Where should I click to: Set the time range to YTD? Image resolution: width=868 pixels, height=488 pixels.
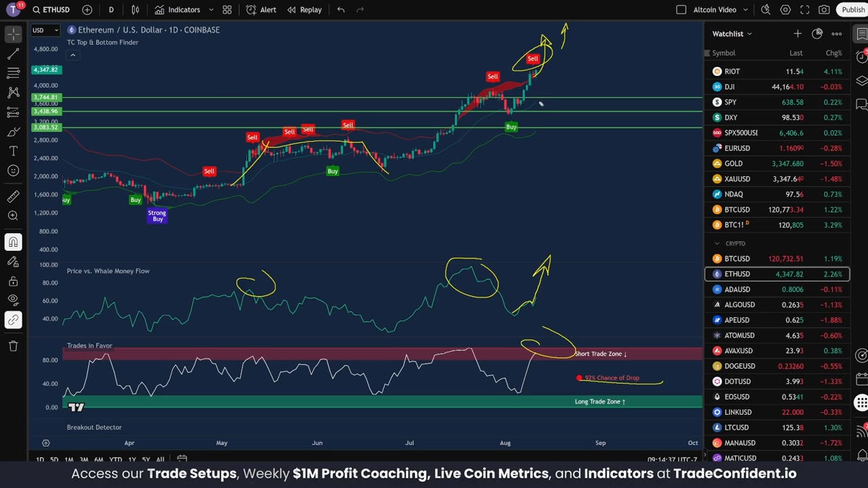click(115, 460)
